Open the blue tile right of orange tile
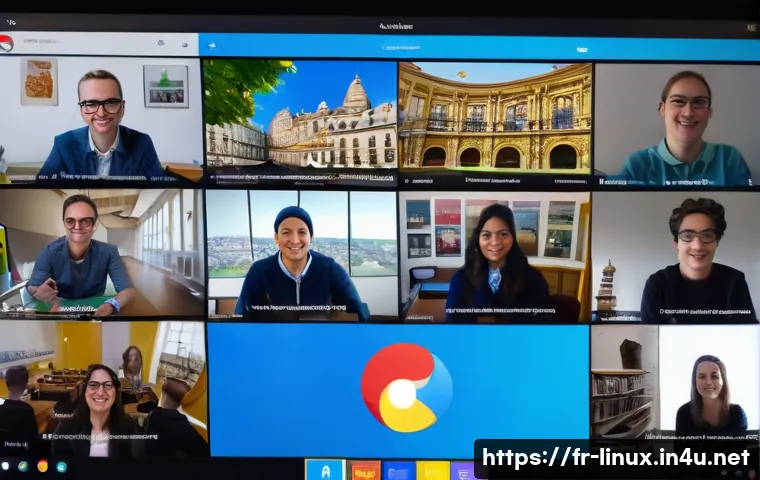The image size is (760, 480). (398, 470)
